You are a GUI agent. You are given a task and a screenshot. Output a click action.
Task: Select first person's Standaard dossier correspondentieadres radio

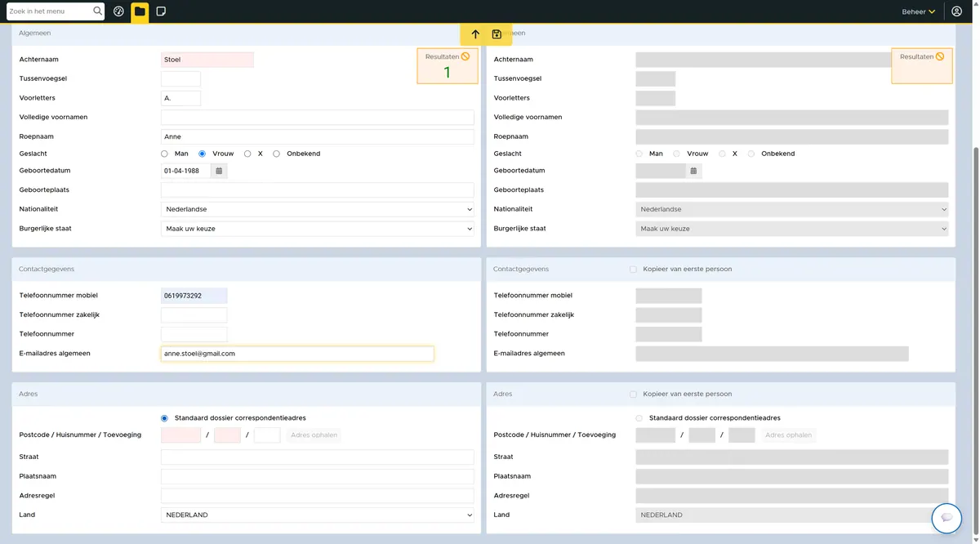point(164,418)
